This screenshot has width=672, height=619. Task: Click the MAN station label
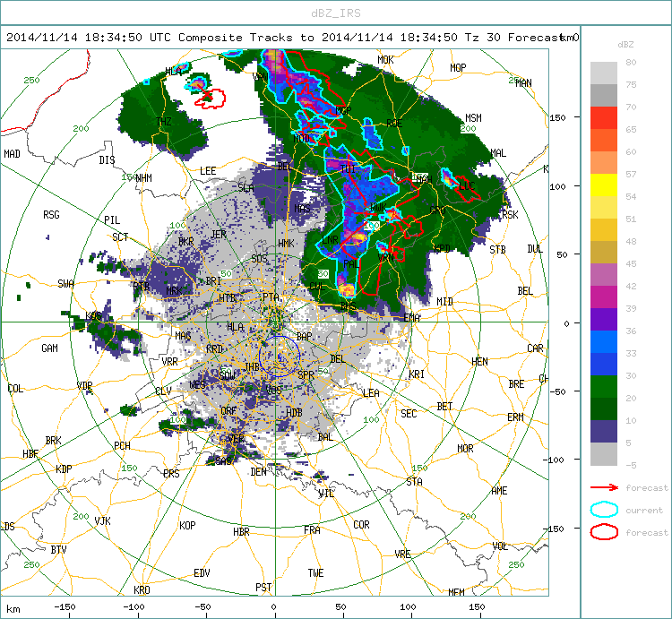(523, 83)
